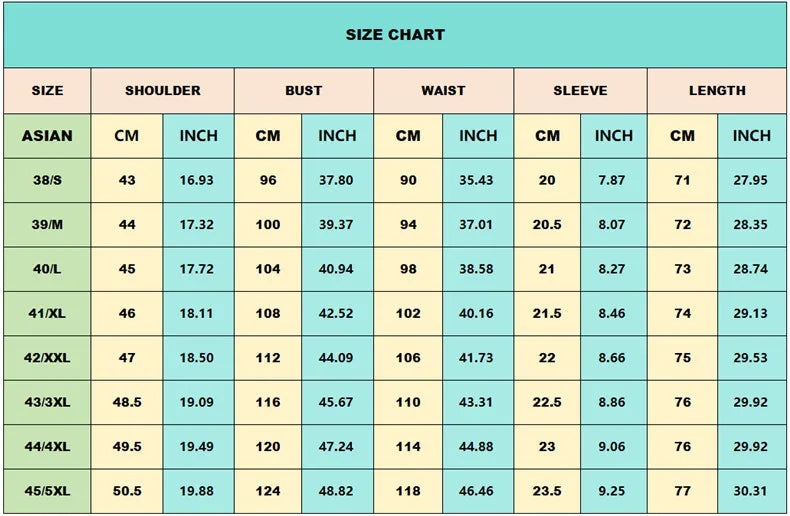
Task: Click the 46.46 waist inch value
Action: pos(477,492)
